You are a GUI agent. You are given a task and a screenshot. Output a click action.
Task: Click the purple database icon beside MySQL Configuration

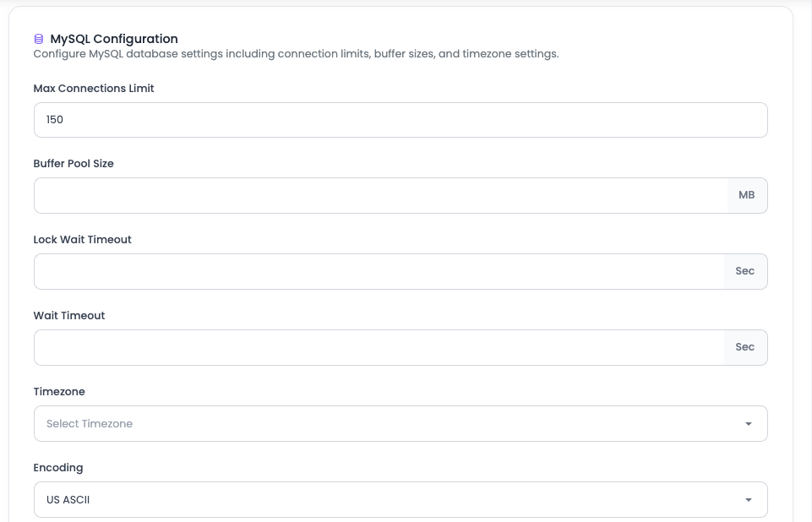tap(37, 38)
